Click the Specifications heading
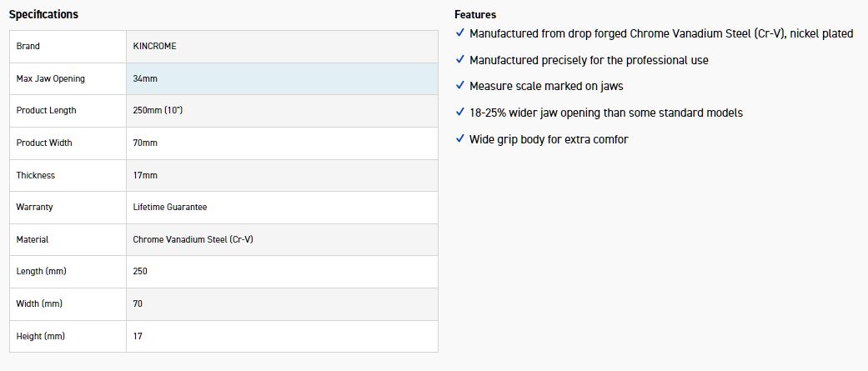Viewport: 868px width, 371px height. [43, 14]
